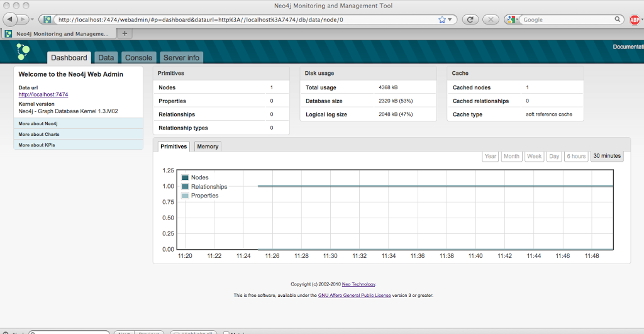The height and width of the screenshot is (334, 644).
Task: Open the Adblock Plus icon
Action: (x=635, y=19)
